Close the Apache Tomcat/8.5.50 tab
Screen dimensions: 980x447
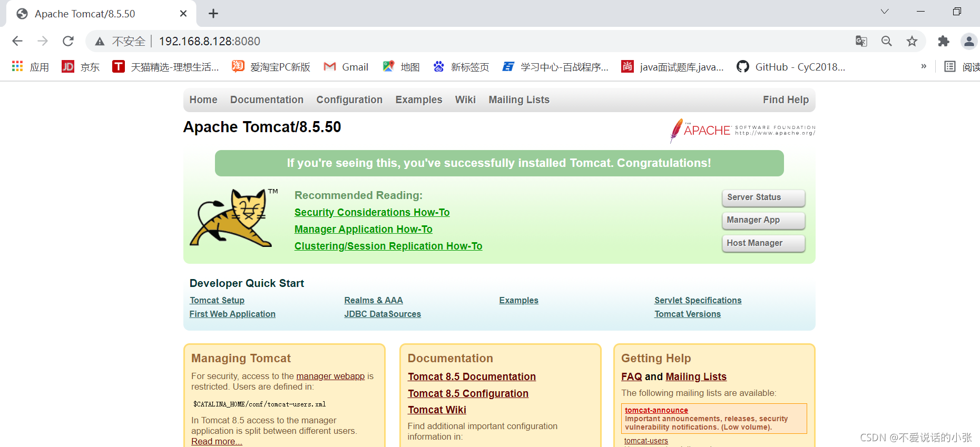point(183,14)
